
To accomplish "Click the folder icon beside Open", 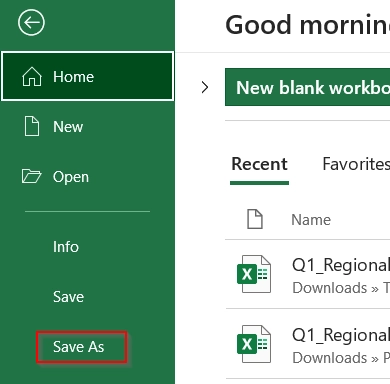I will point(31,176).
